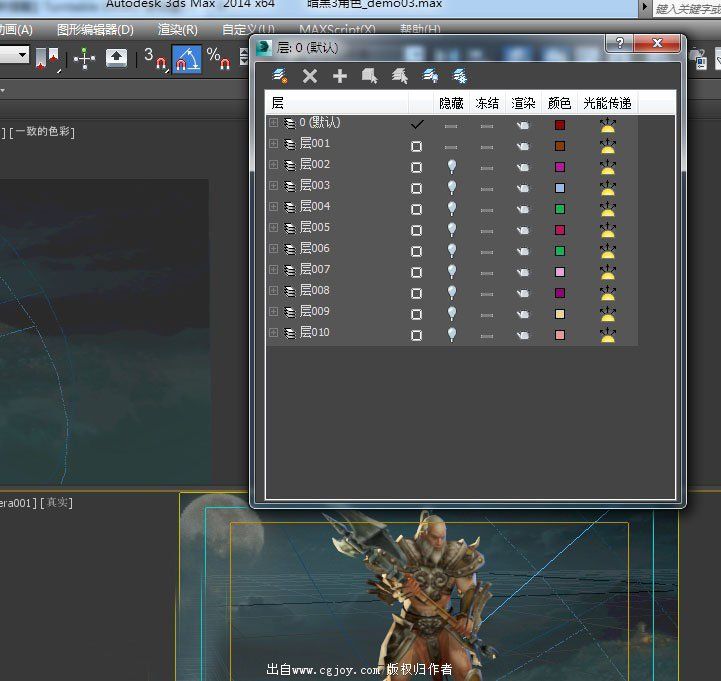Expand the 0 (默认) layer node
The image size is (721, 681).
(273, 123)
